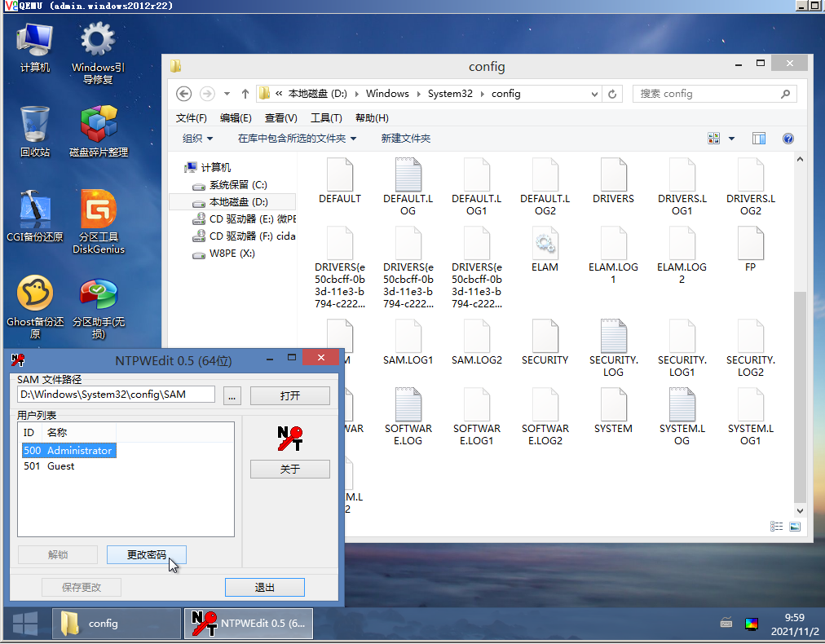Screen dimensions: 825x644
Task: Open the 查看(V) menu
Action: coord(281,118)
